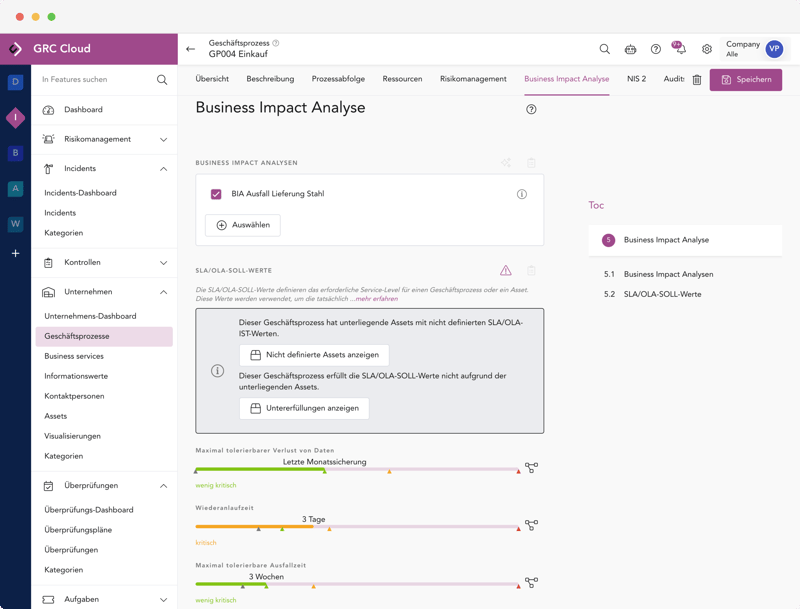Click the AI sparkle icon above Business Impact Analysen

(505, 162)
